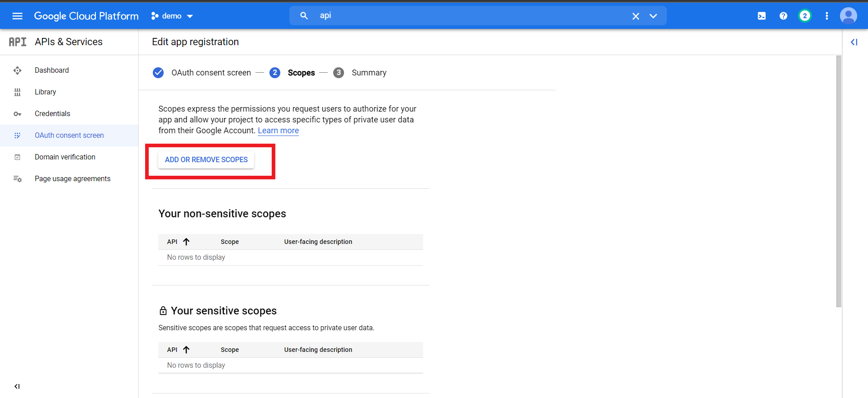
Task: Click the search magnifier icon
Action: 304,16
